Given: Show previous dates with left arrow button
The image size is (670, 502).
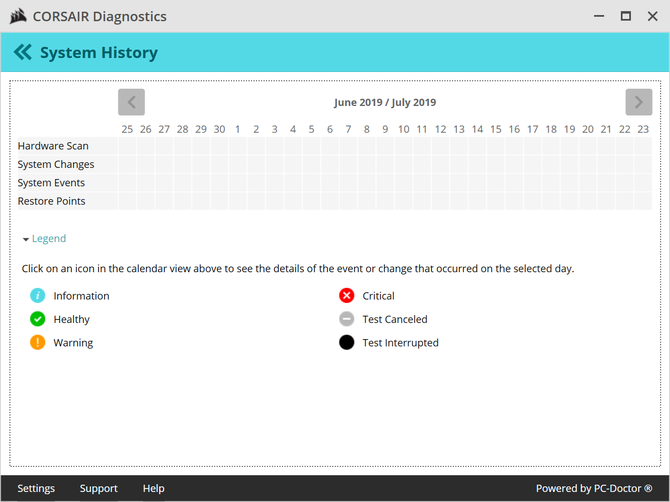Looking at the screenshot, I should tap(131, 102).
